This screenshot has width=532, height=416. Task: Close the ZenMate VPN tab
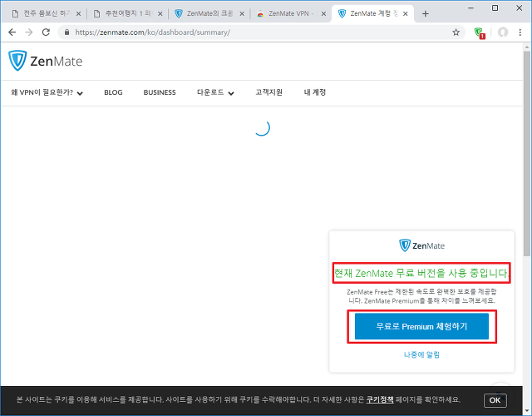[323, 14]
